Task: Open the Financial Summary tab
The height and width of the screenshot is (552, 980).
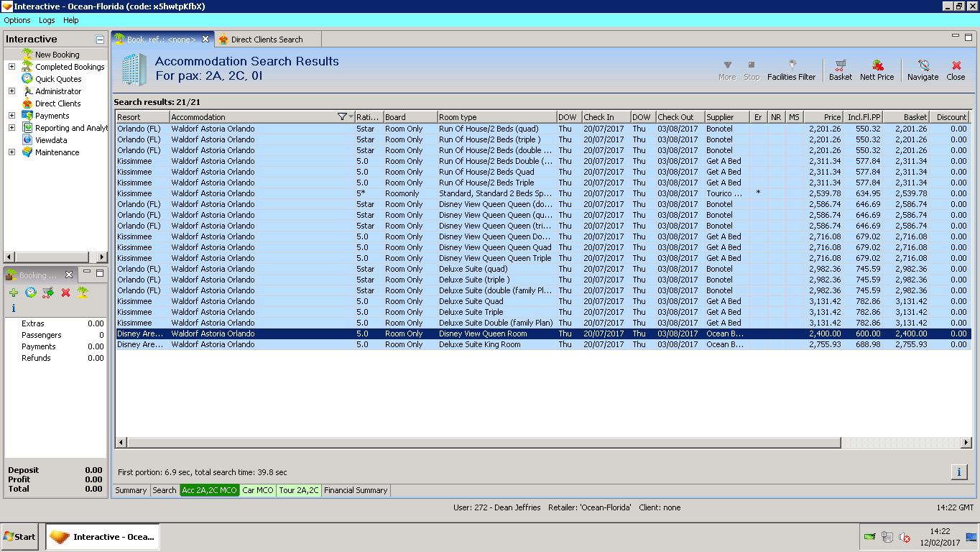Action: pos(356,490)
